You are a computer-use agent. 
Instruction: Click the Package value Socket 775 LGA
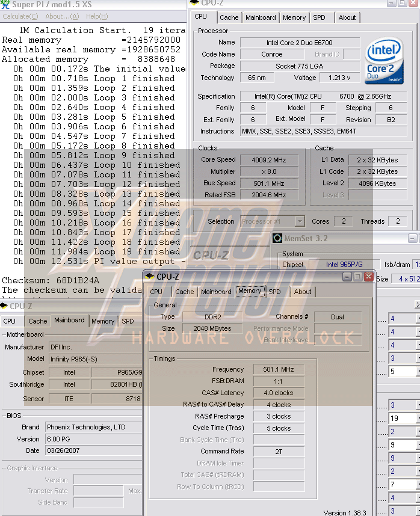click(x=300, y=66)
